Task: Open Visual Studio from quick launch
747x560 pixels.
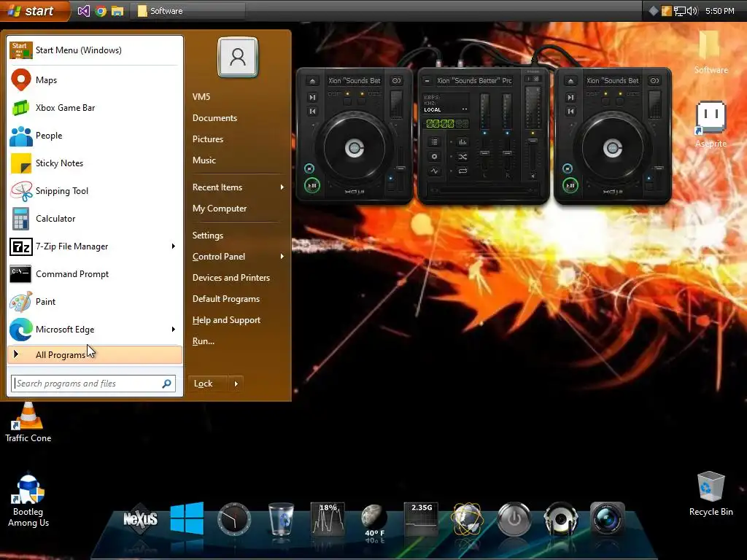Action: click(x=84, y=10)
